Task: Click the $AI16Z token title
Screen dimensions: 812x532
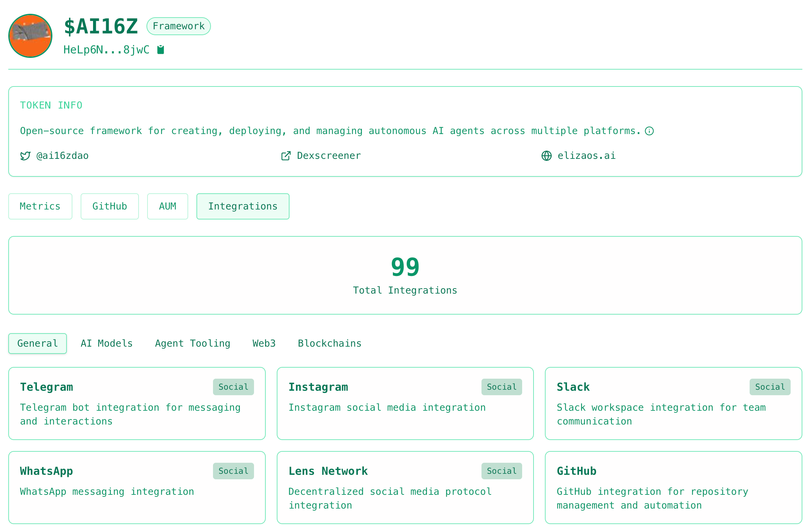Action: (101, 26)
